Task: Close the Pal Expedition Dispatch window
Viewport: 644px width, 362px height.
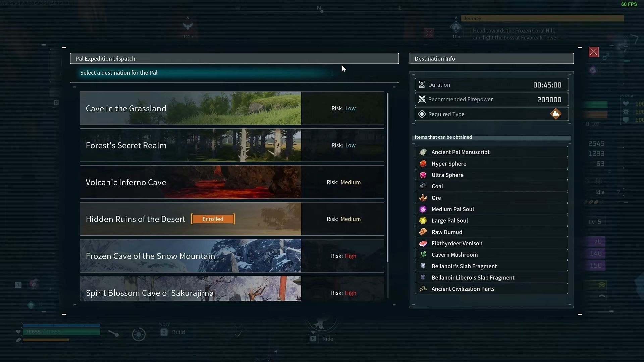Action: 594,52
